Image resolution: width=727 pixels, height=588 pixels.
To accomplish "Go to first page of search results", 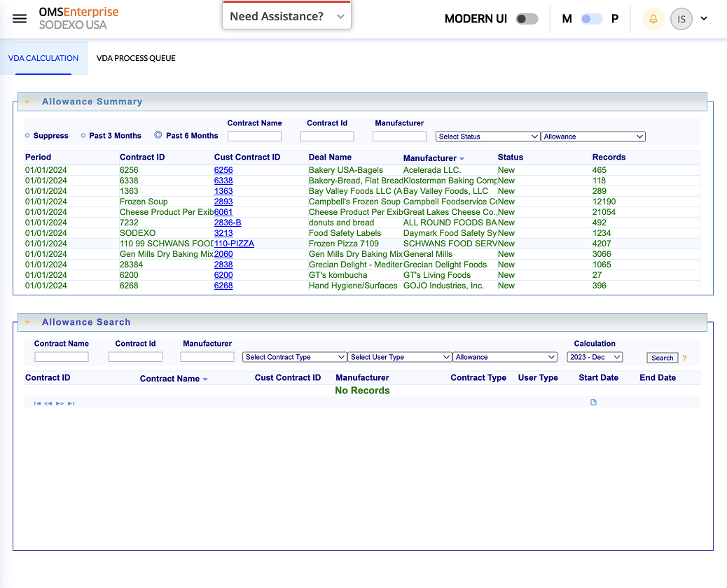I will pyautogui.click(x=37, y=404).
